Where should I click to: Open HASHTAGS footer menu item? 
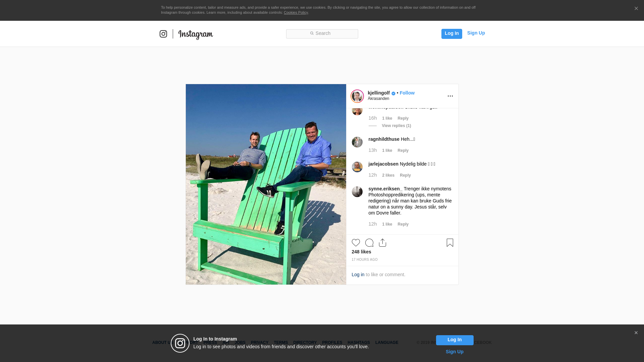(x=359, y=343)
